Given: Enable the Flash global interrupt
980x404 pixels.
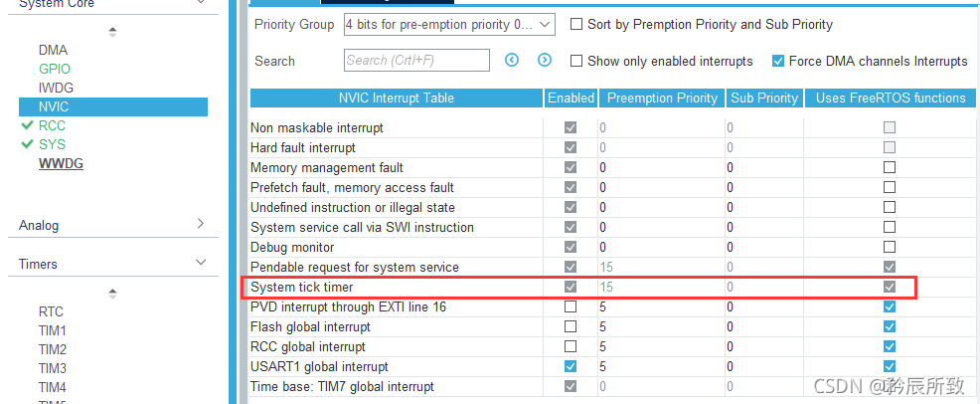Looking at the screenshot, I should pos(571,326).
